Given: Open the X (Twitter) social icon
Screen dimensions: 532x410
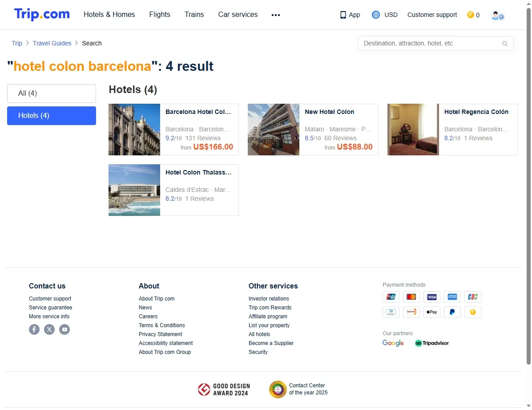Looking at the screenshot, I should pyautogui.click(x=49, y=329).
